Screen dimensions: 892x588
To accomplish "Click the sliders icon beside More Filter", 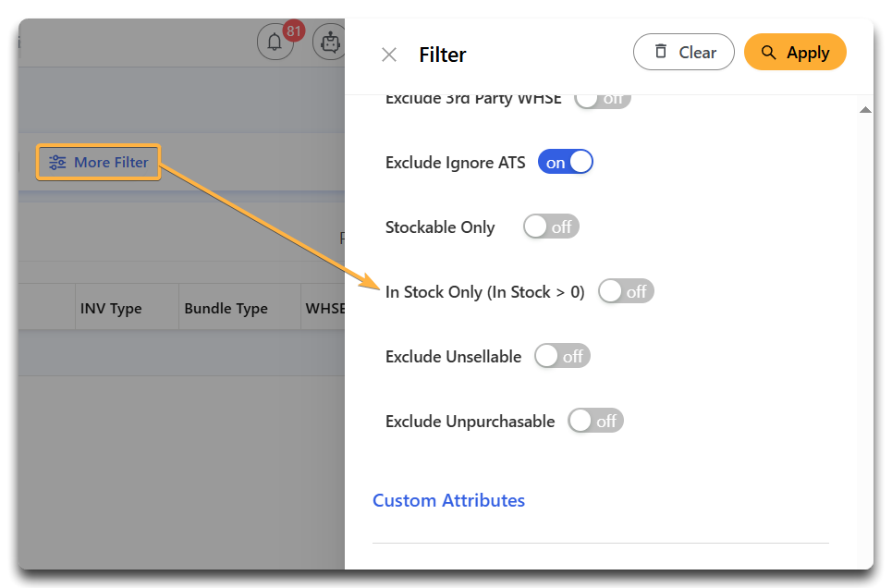I will (57, 162).
